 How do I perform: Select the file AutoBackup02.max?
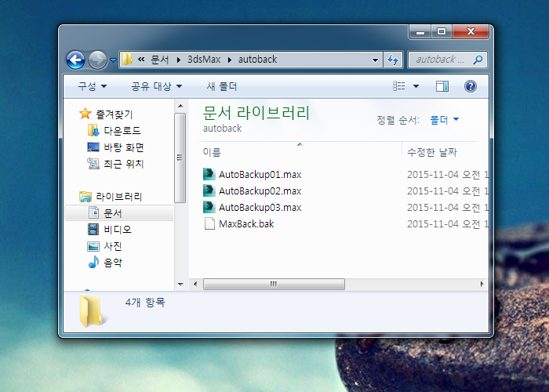point(260,191)
